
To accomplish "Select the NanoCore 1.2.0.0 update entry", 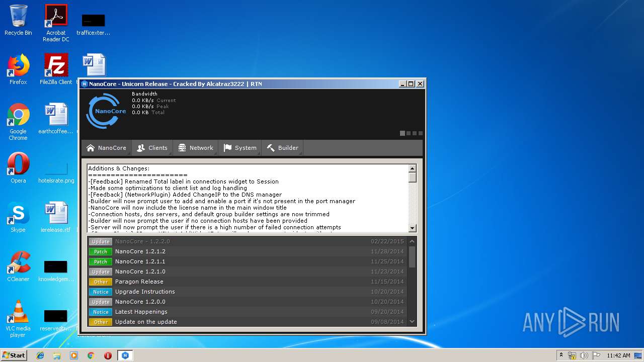I will pos(247,302).
